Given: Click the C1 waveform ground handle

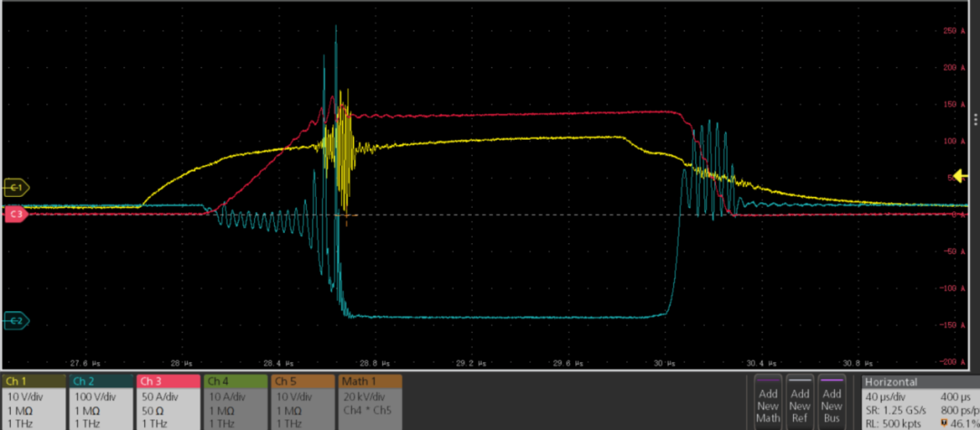Looking at the screenshot, I should 15,188.
